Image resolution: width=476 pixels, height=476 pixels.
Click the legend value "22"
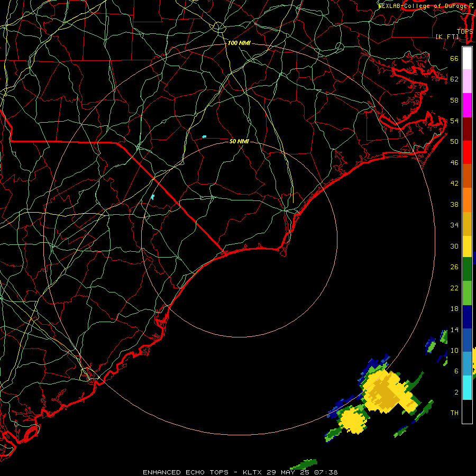(x=454, y=288)
